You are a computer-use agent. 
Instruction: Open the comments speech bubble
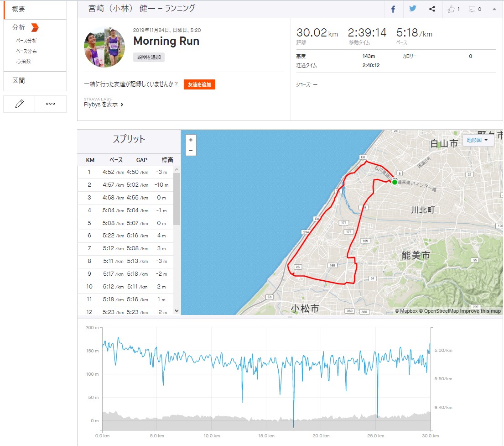point(475,9)
